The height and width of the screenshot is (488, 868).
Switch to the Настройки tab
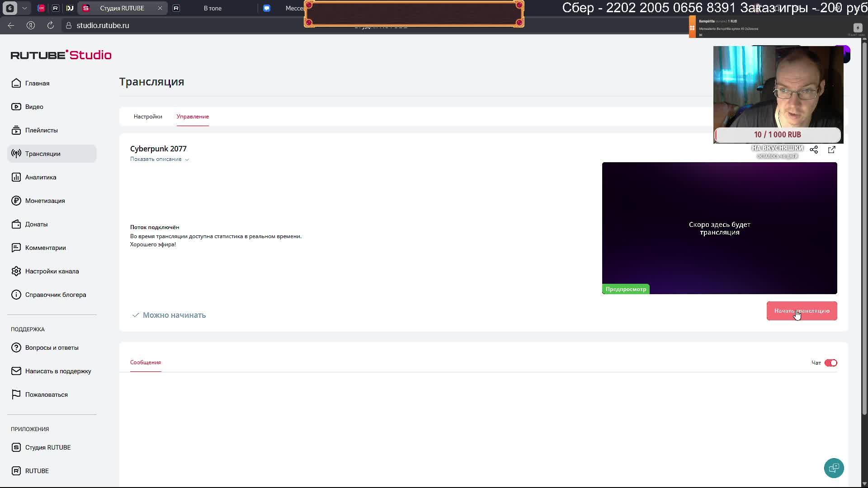click(148, 117)
